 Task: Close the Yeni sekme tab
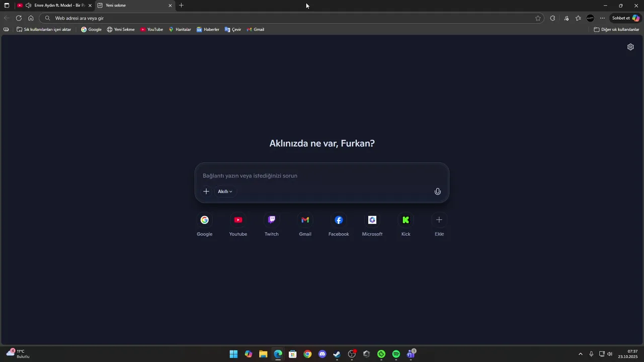[170, 6]
